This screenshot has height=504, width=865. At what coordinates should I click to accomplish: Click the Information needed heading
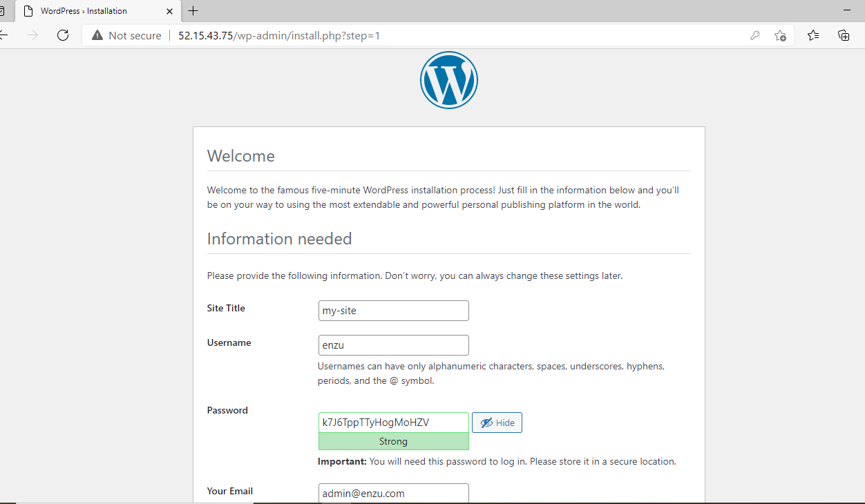click(279, 239)
